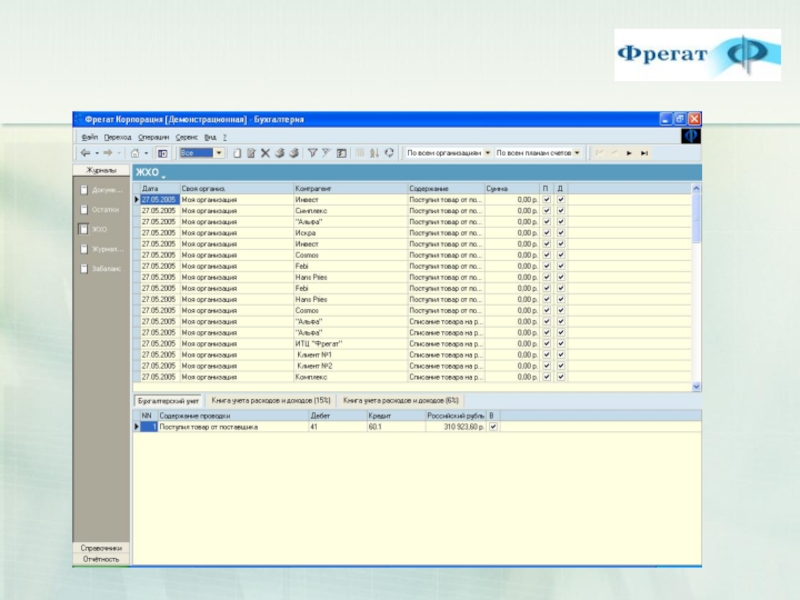Screen dimensions: 800x600
Task: Switch to Книга учета расходов и доходов (6%) tab
Action: click(x=401, y=401)
